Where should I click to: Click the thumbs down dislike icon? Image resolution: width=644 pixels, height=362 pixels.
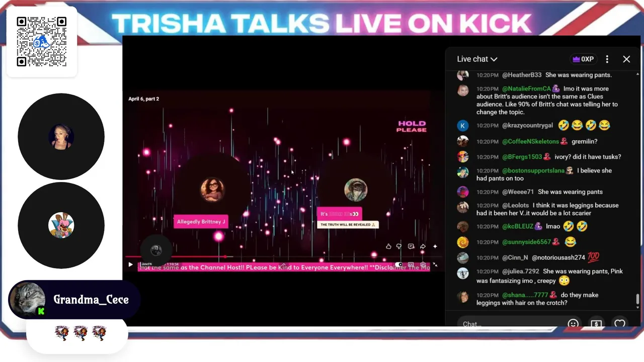(x=399, y=246)
